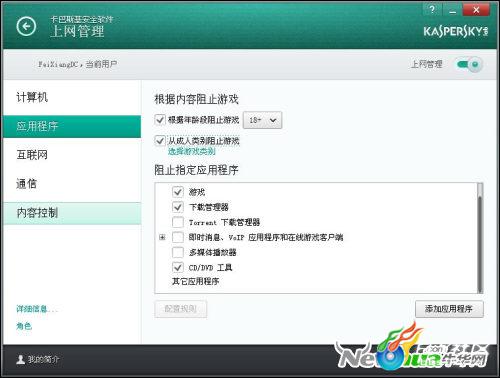Select 其它应用程序 list row
Image resolution: width=500 pixels, height=378 pixels.
point(196,282)
